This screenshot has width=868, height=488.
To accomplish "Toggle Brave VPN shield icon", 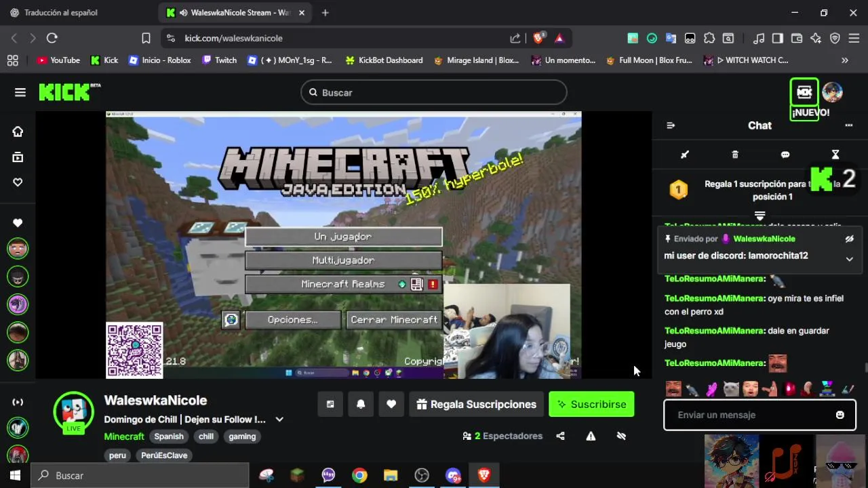I will pyautogui.click(x=835, y=38).
